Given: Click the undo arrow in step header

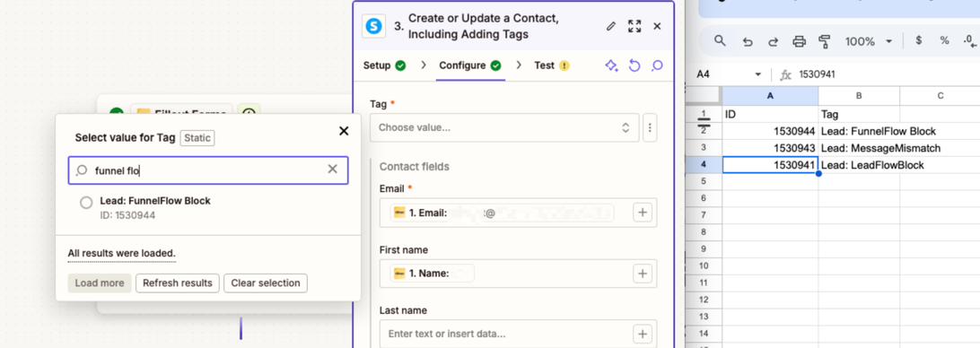Looking at the screenshot, I should coord(634,65).
